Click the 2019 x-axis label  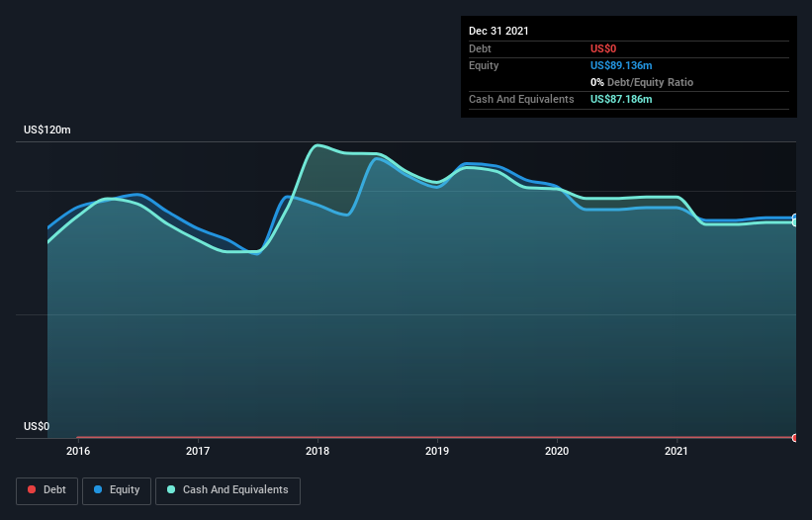click(x=437, y=451)
